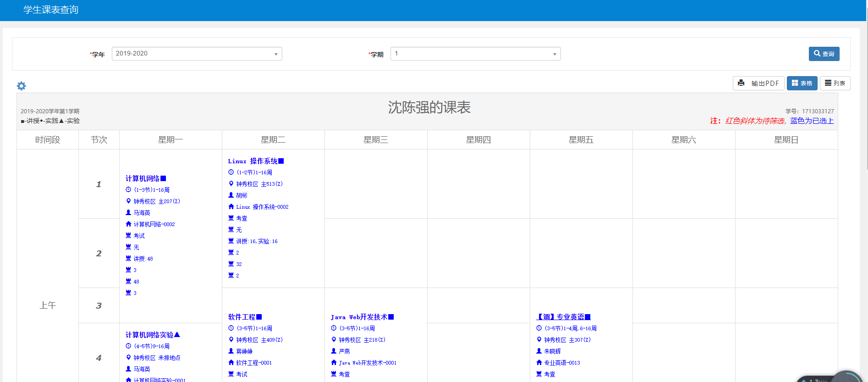Click the 星期四 column header
Image resolution: width=868 pixels, height=382 pixels.
(x=478, y=140)
